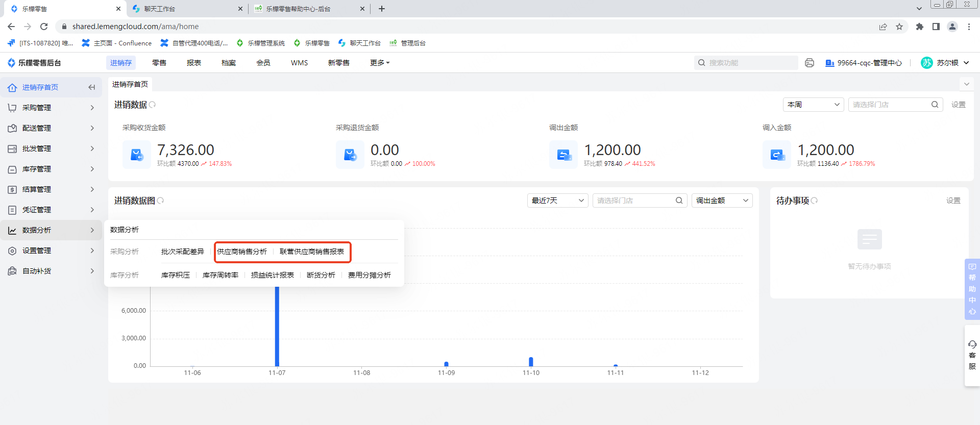Open the 本周 time range dropdown

[x=813, y=105]
